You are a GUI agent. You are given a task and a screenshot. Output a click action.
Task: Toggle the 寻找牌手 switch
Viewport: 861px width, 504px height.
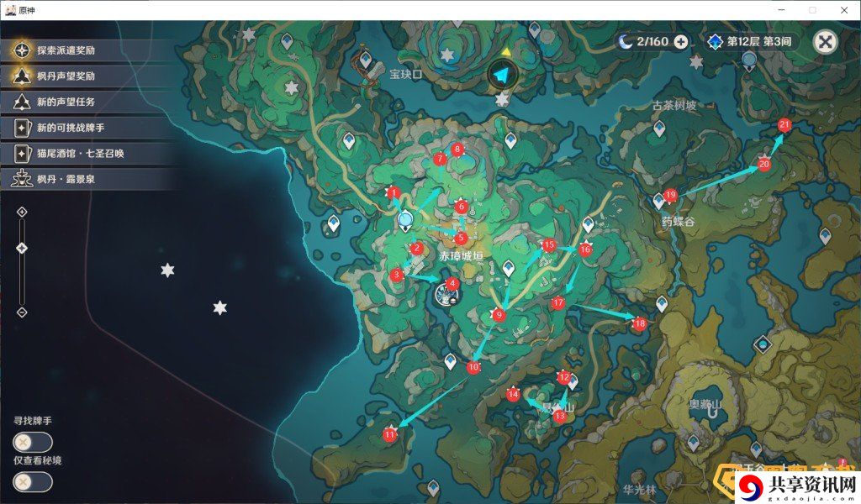click(33, 442)
